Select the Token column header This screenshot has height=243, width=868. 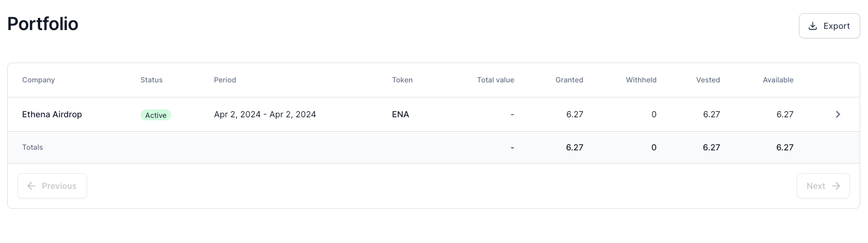[402, 80]
